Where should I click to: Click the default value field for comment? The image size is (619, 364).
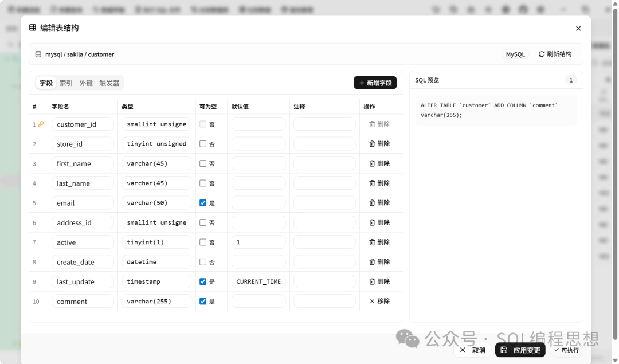258,301
